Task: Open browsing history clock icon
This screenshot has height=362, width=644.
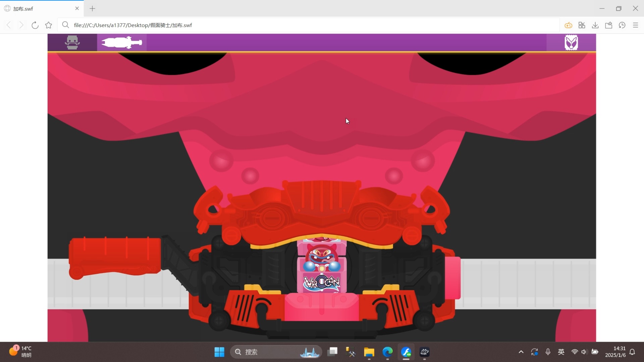Action: coord(622,25)
